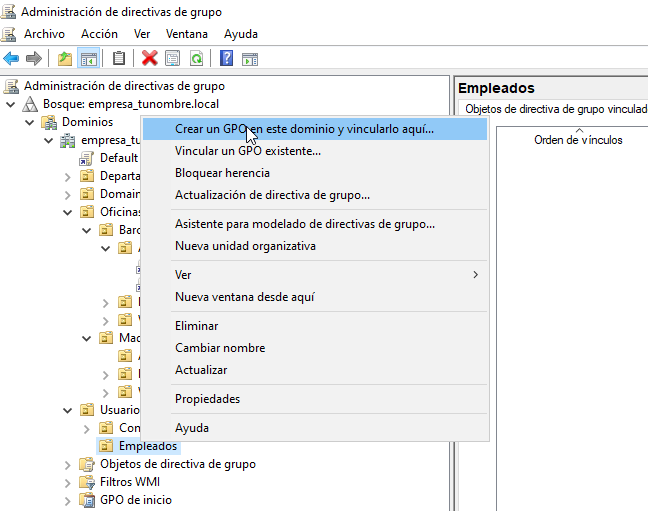Open Objetos de directiva de grupo vinculados tab
The height and width of the screenshot is (511, 648).
[556, 109]
